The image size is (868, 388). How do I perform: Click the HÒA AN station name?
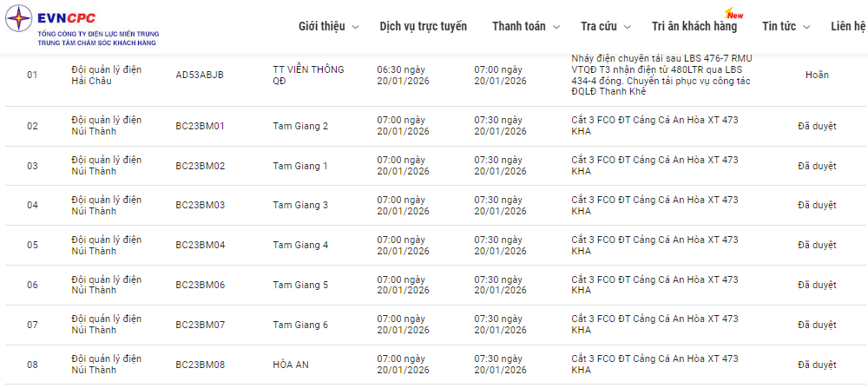(291, 365)
